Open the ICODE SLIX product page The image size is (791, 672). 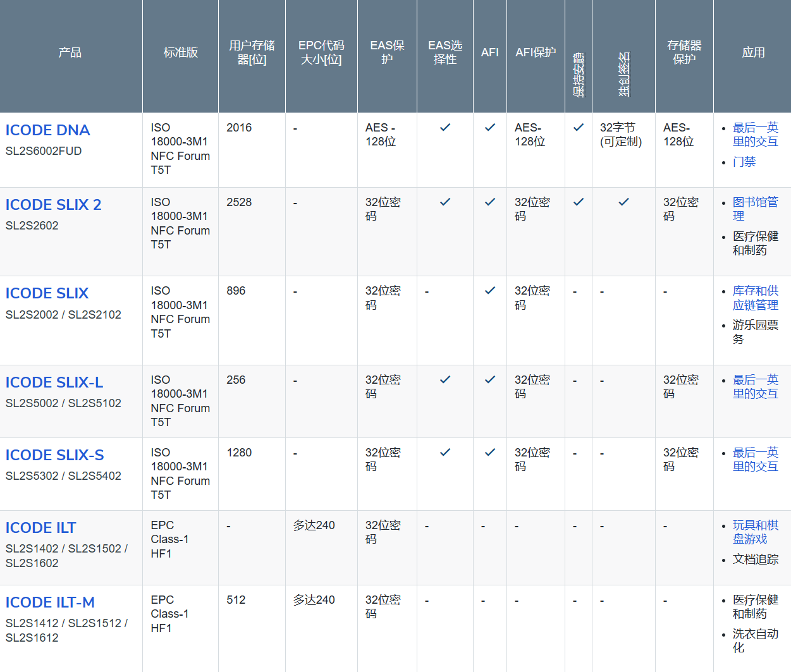[x=47, y=293]
